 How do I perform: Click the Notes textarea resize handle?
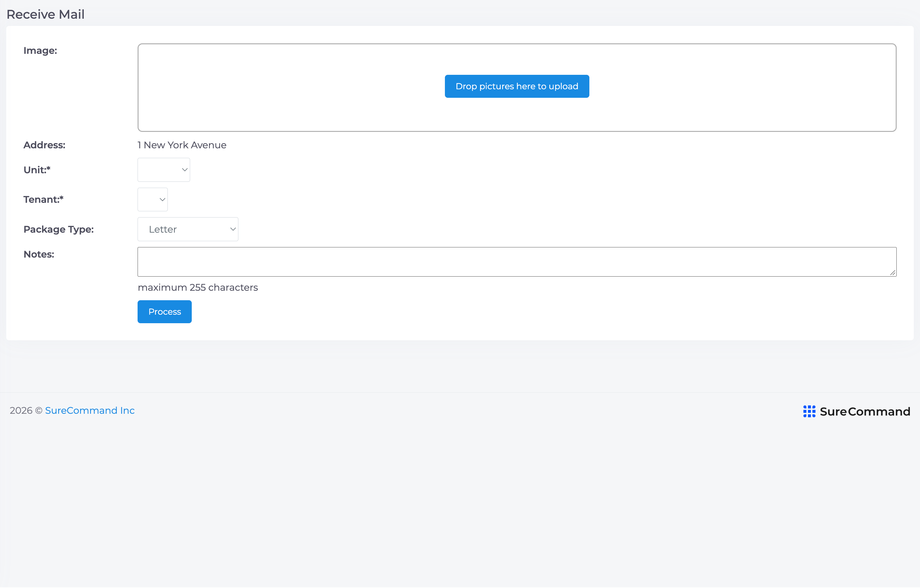[892, 273]
